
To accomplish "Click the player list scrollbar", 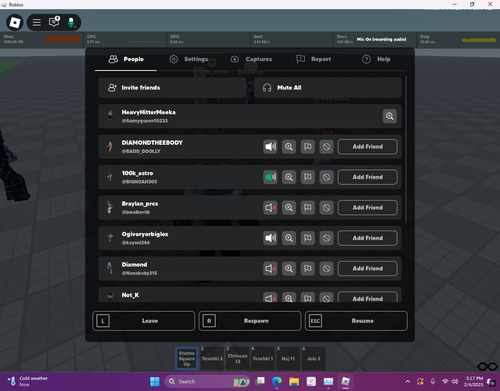I will point(406,149).
